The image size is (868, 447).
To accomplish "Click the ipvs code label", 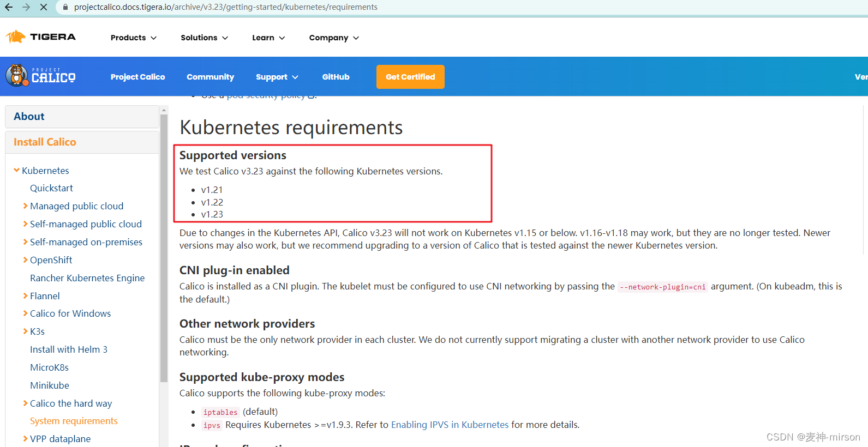I will (x=212, y=425).
